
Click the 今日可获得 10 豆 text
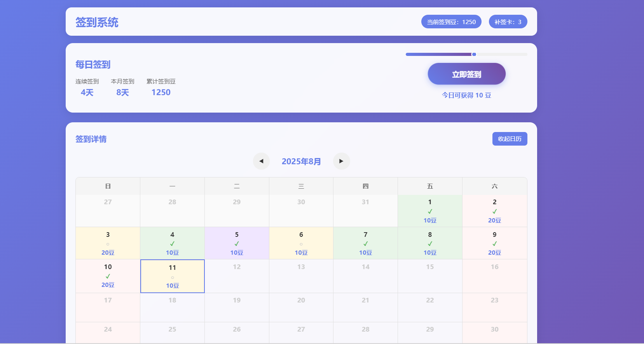pyautogui.click(x=466, y=96)
